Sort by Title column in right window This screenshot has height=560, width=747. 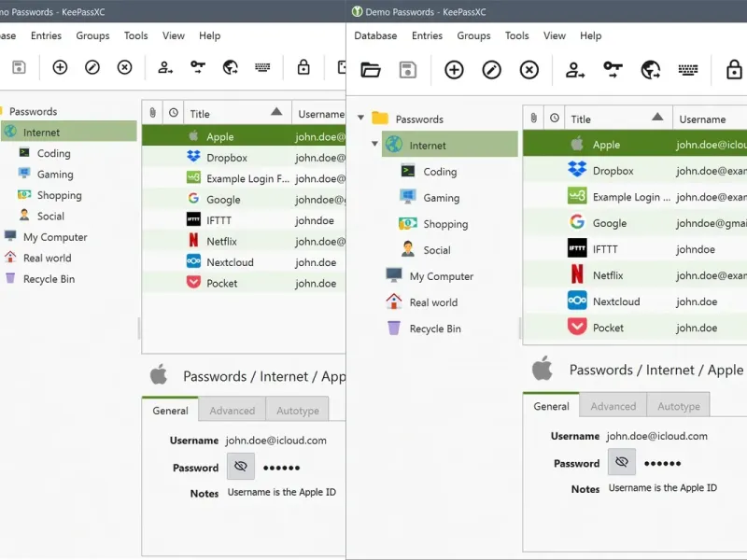pyautogui.click(x=618, y=119)
